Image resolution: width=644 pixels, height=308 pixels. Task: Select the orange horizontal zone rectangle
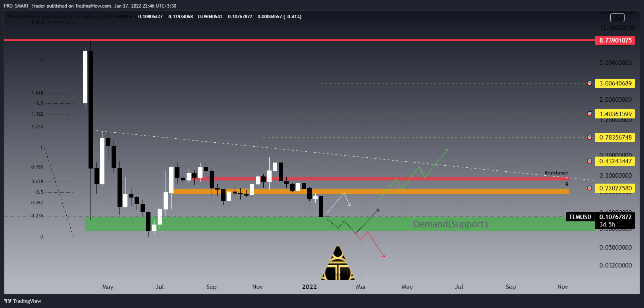370,192
